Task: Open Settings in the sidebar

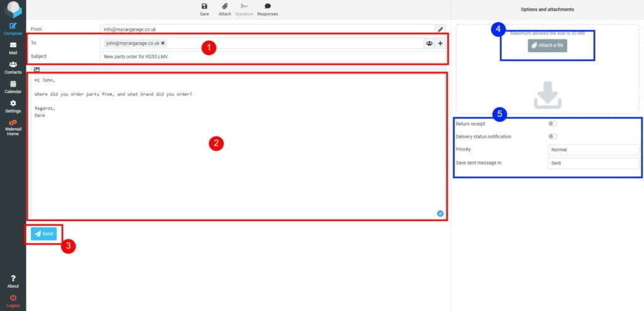Action: pyautogui.click(x=13, y=106)
